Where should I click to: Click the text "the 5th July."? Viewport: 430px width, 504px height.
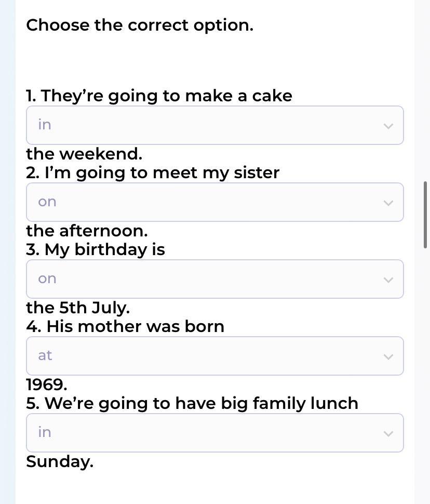(78, 308)
